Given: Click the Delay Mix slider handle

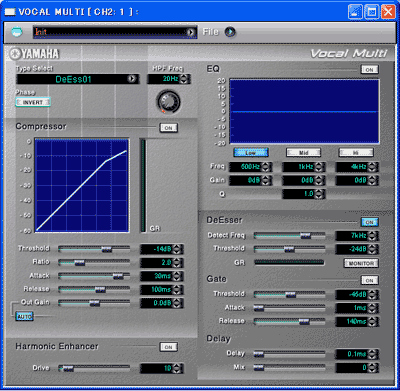Looking at the screenshot, I should click(259, 368).
